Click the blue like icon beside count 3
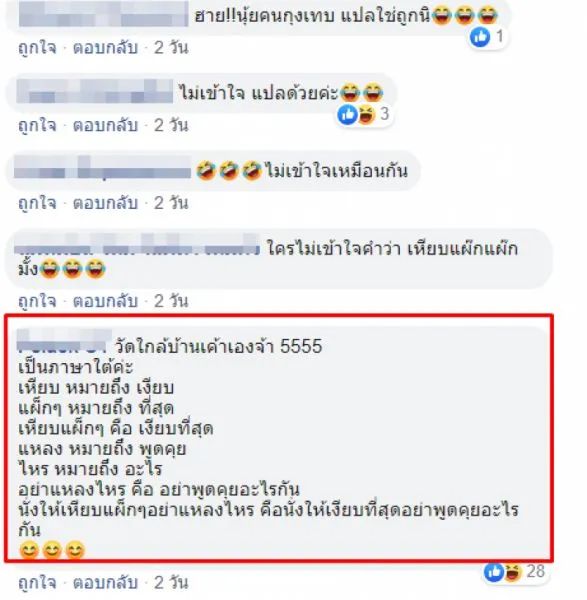This screenshot has height=600, width=587. (x=347, y=114)
